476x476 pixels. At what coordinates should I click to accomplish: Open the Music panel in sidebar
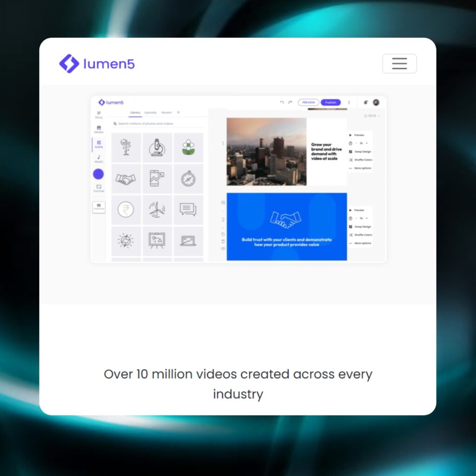[99, 159]
